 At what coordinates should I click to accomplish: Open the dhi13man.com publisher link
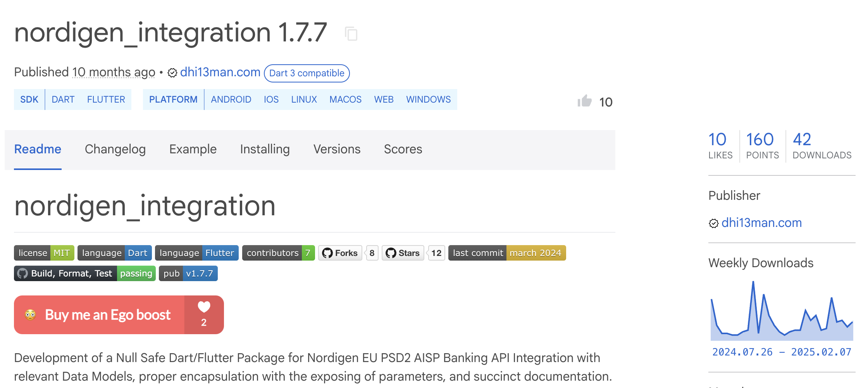pyautogui.click(x=220, y=72)
